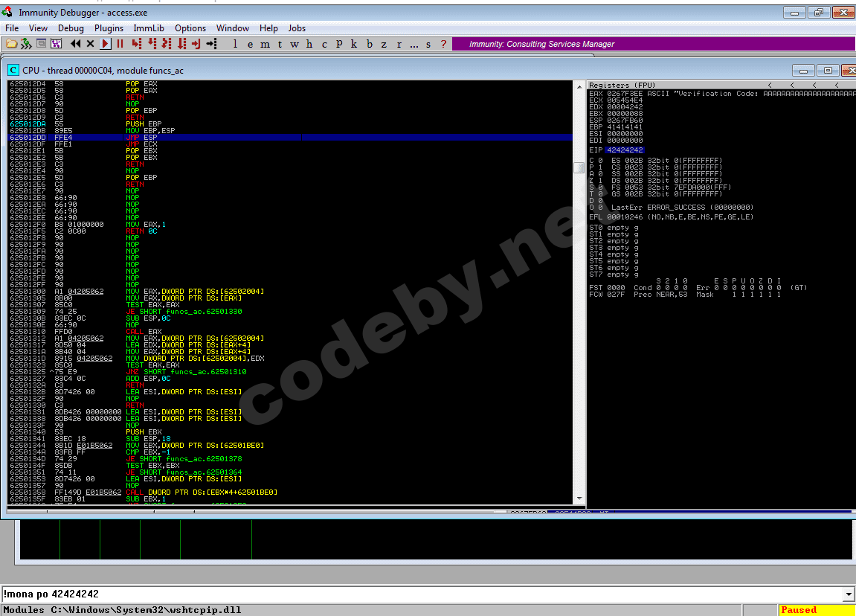Click the Step over icon
The image size is (856, 616).
[152, 44]
